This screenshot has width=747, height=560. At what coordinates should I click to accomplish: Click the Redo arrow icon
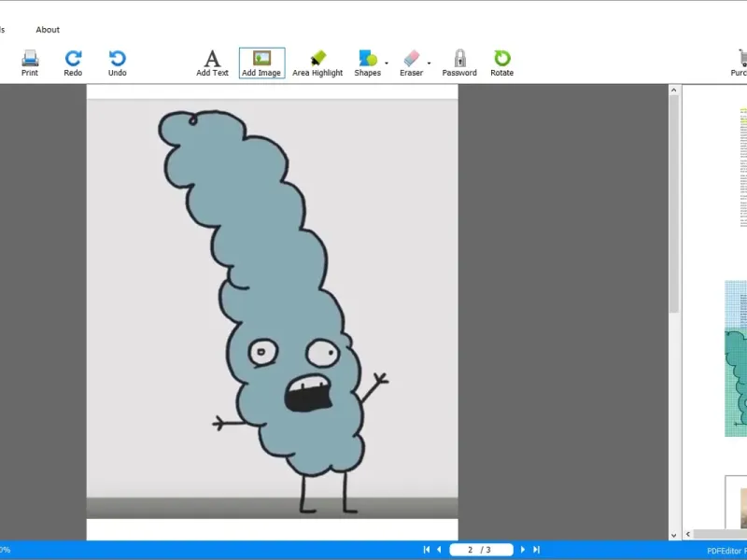(73, 63)
